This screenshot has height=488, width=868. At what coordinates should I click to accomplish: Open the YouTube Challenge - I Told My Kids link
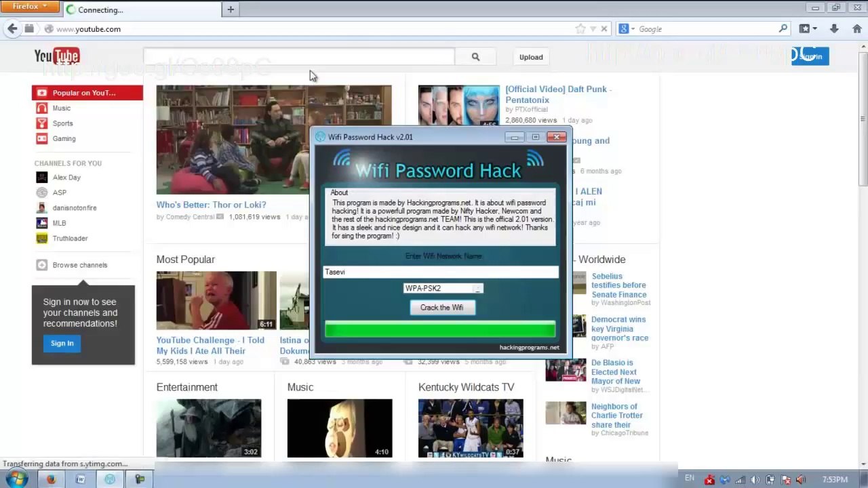[x=210, y=346]
